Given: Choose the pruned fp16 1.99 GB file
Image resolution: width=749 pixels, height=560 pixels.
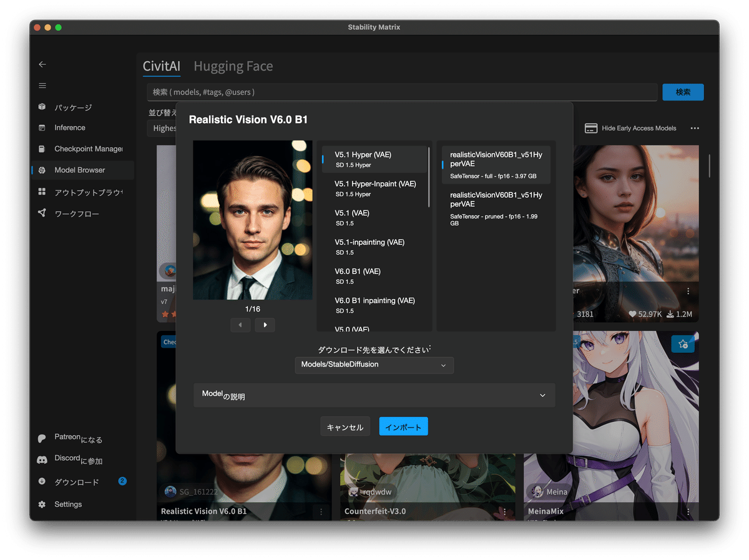Looking at the screenshot, I should [x=496, y=209].
